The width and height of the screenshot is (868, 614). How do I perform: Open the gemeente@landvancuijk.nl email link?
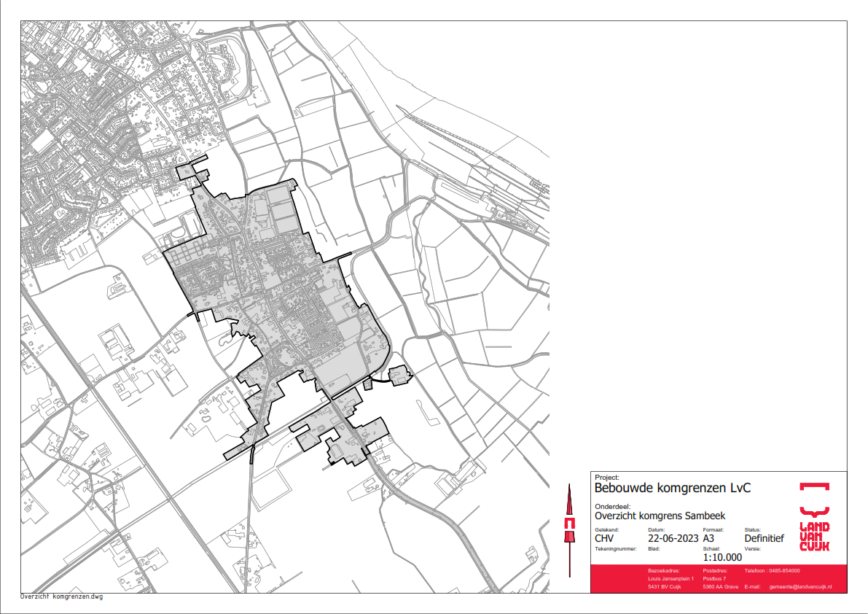800,587
